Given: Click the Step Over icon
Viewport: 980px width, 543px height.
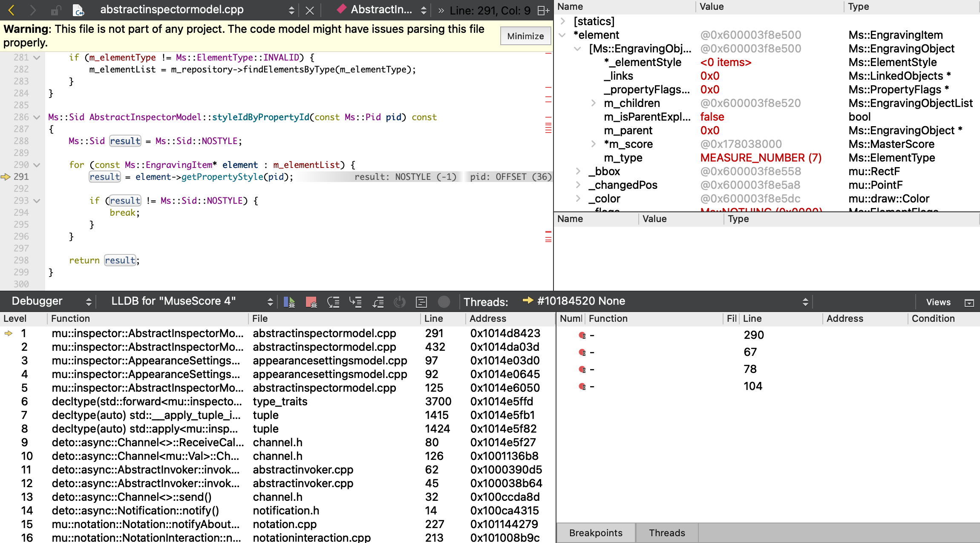Looking at the screenshot, I should (333, 302).
